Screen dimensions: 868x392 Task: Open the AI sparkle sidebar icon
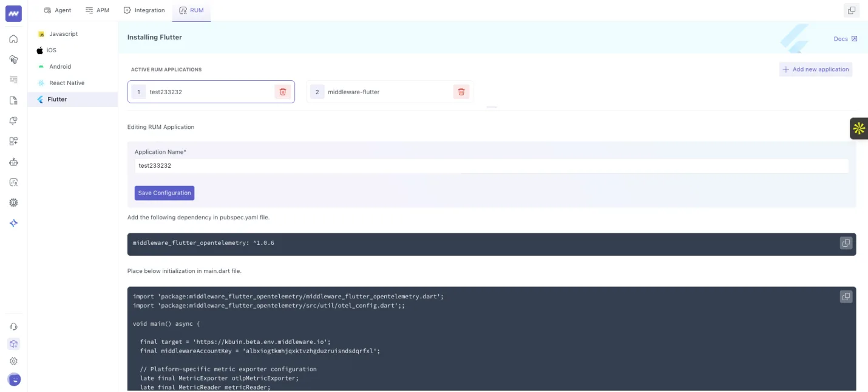[13, 223]
